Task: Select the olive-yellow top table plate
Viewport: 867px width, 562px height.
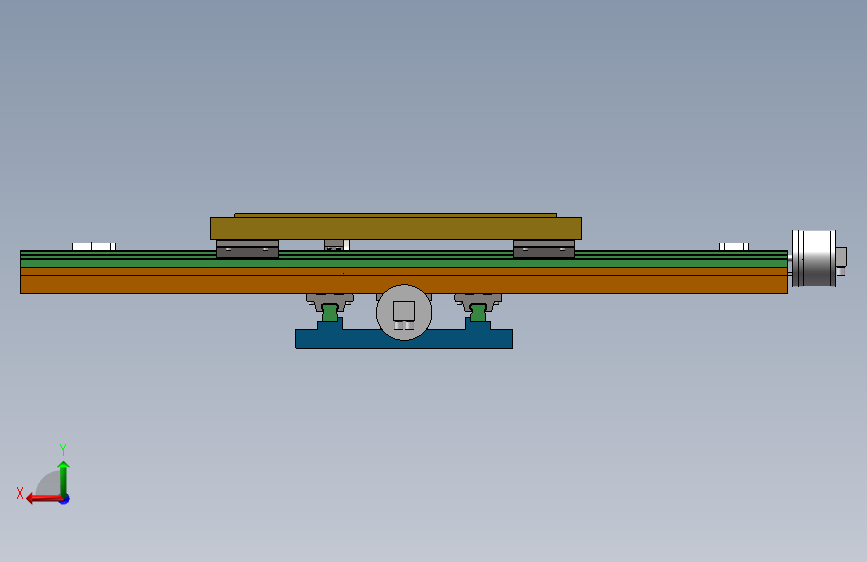Action: (x=395, y=228)
